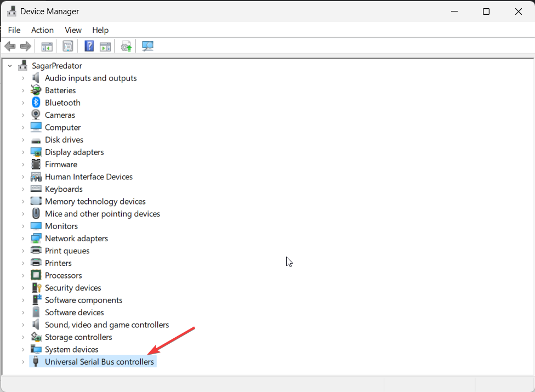This screenshot has width=535, height=392.
Task: Click the Cameras webcam icon
Action: tap(36, 115)
